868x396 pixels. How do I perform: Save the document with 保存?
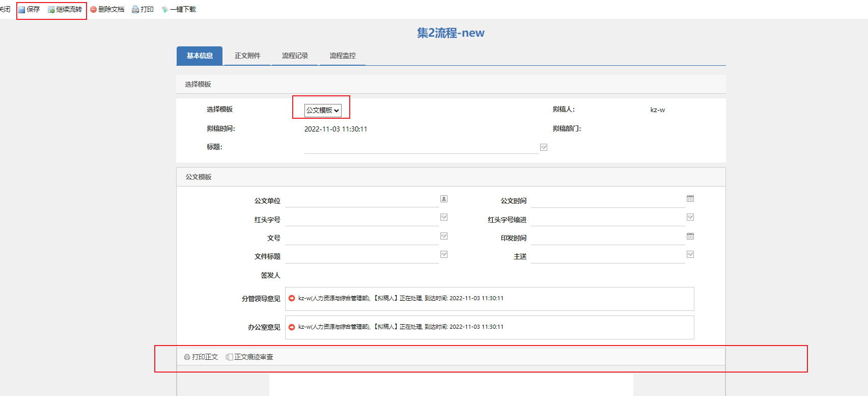(x=29, y=9)
